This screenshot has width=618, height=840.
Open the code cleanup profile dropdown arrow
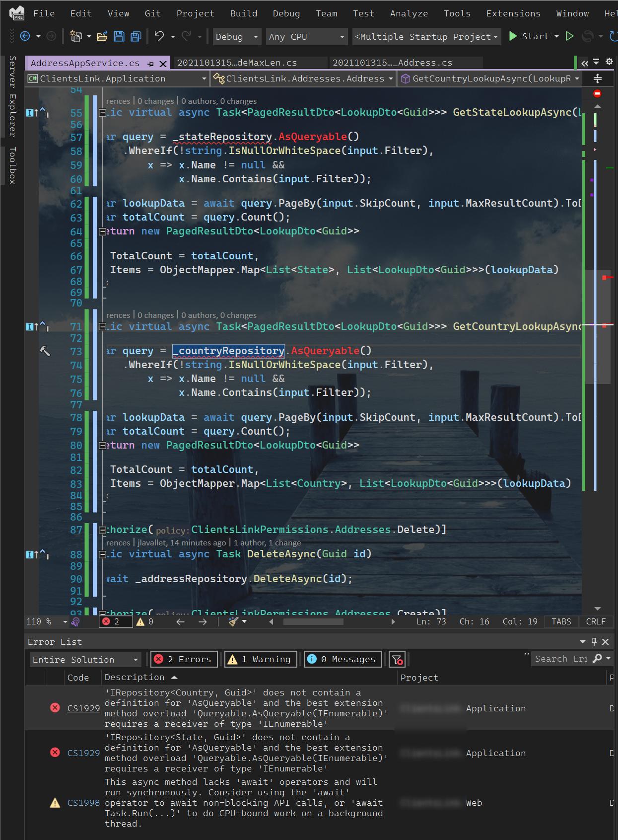click(x=244, y=621)
